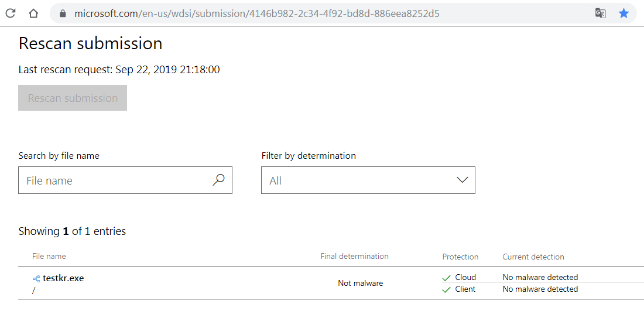Go to the browser home page icon
644x314 pixels.
[x=33, y=13]
